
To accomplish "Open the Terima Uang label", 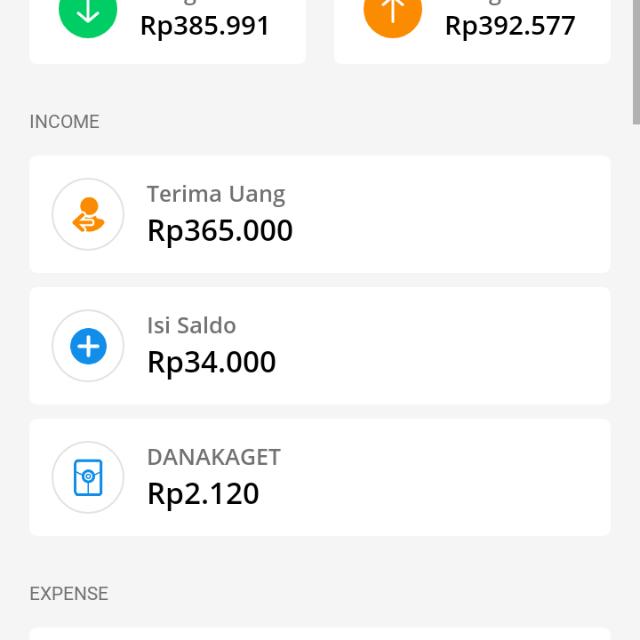I will tap(216, 194).
